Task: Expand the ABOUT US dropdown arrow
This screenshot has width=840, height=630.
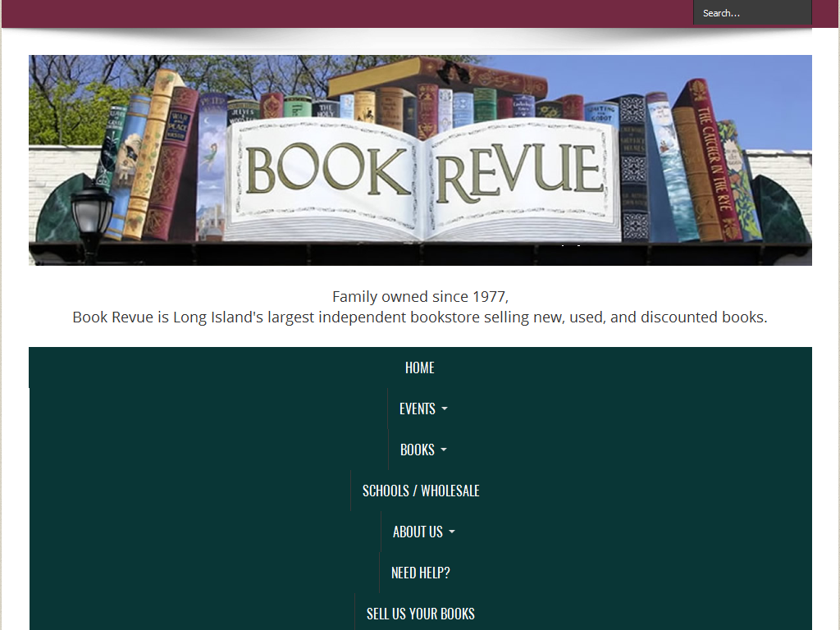Action: (x=452, y=532)
